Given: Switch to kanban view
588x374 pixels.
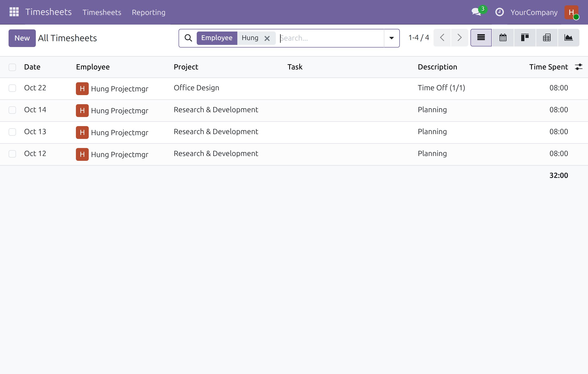Looking at the screenshot, I should point(525,38).
